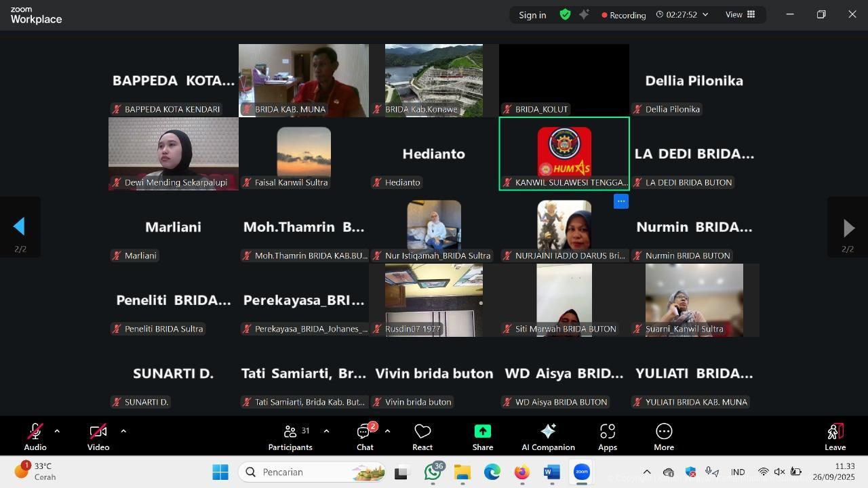The image size is (868, 488).
Task: Click the green encryption shield icon
Action: [565, 14]
